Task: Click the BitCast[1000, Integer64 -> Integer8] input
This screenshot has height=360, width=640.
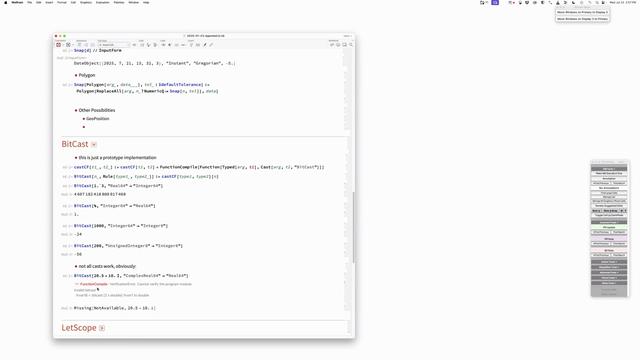Action: (x=121, y=226)
